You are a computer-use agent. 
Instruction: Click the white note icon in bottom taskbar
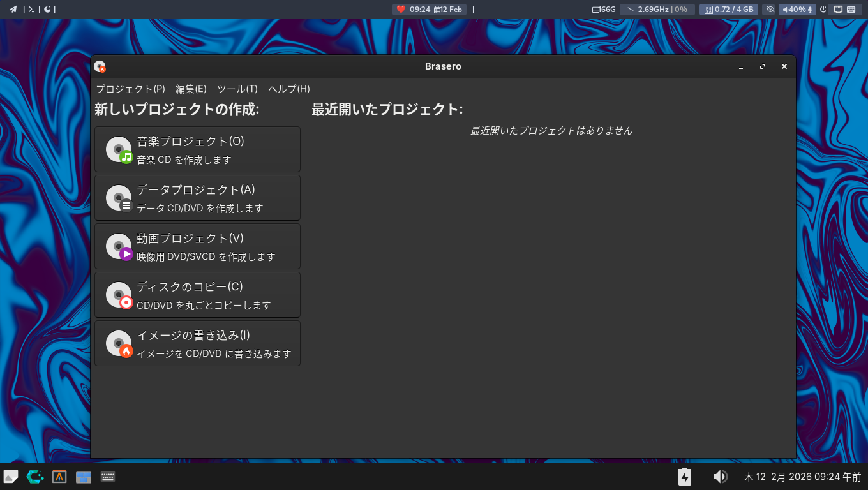(11, 477)
